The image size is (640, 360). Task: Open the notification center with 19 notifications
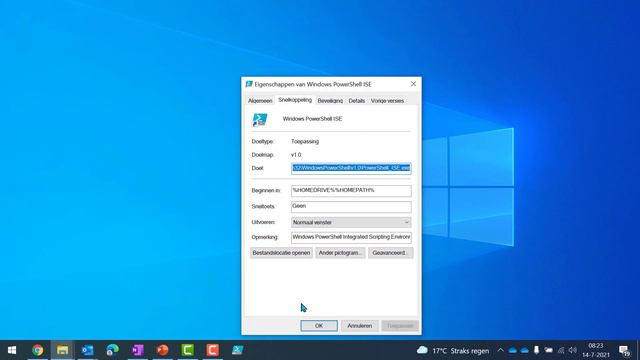pos(624,351)
